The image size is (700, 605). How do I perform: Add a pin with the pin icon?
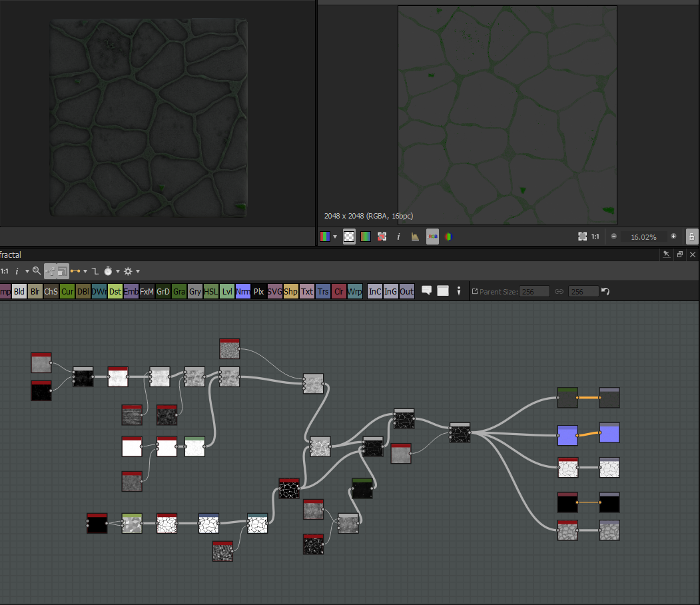click(458, 291)
